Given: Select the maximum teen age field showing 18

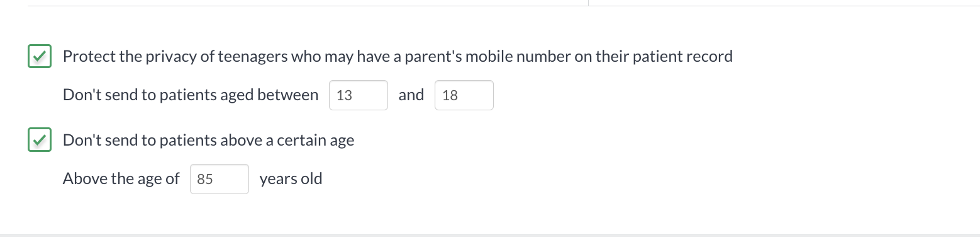Looking at the screenshot, I should pyautogui.click(x=464, y=95).
